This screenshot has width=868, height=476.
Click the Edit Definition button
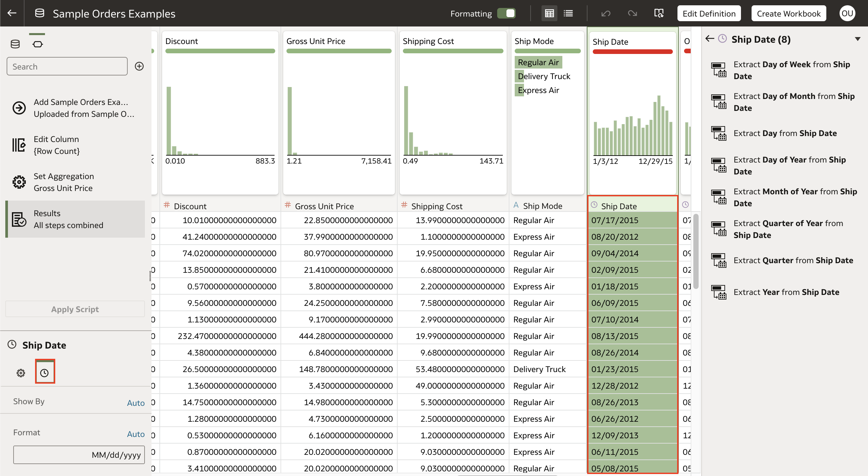[x=709, y=14]
